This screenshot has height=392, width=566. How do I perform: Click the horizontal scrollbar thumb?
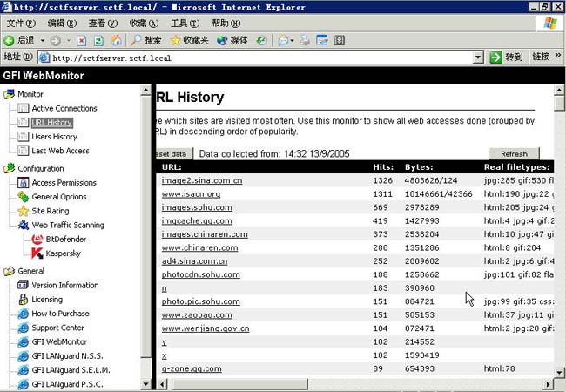point(238,384)
